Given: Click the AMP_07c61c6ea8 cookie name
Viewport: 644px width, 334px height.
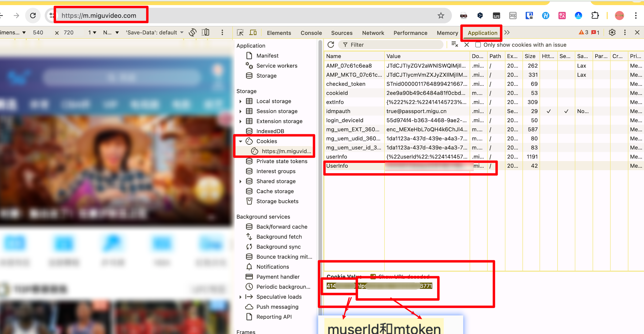Looking at the screenshot, I should tap(349, 66).
